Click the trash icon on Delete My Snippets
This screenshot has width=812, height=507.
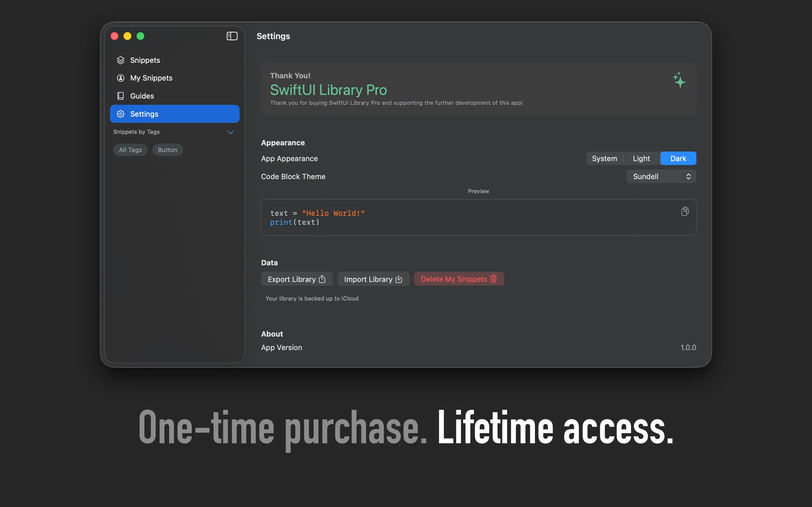pos(493,279)
